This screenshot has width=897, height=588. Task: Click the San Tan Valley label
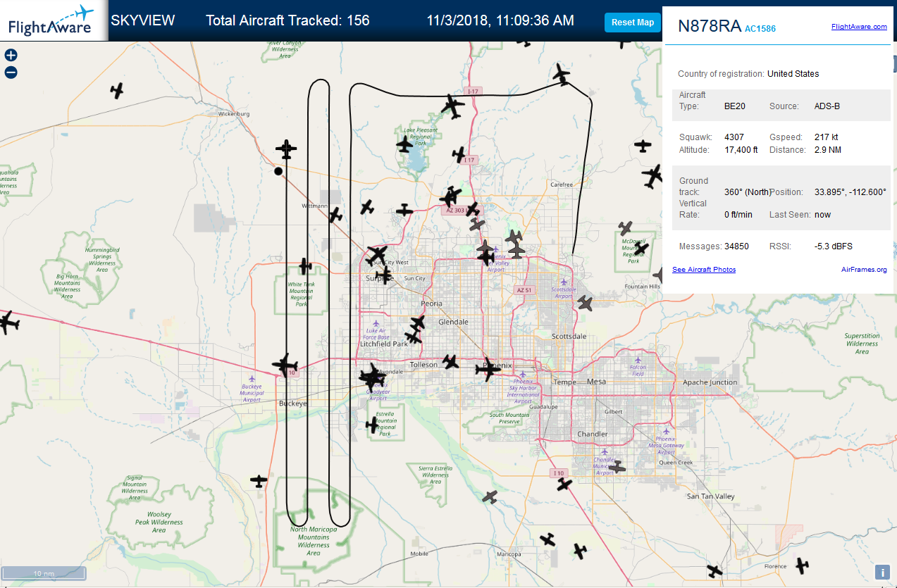711,496
